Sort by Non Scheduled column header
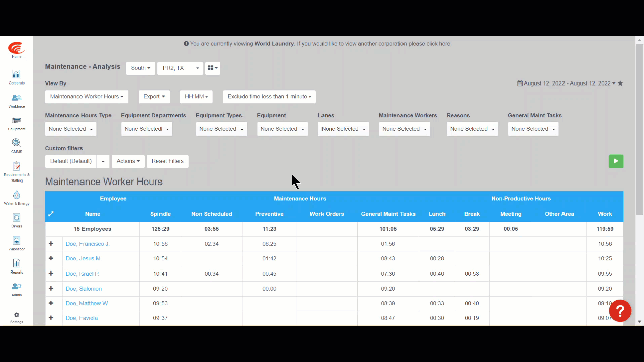 (212, 214)
